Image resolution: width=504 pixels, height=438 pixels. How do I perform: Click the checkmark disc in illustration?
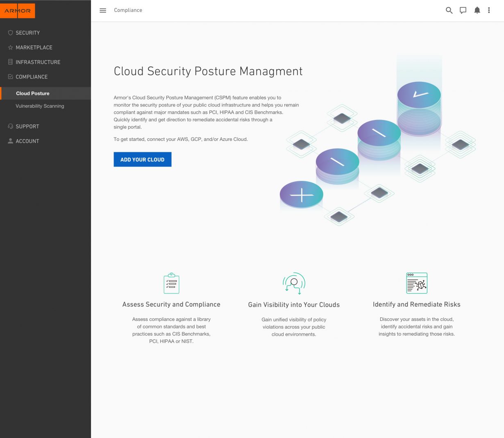coord(419,95)
